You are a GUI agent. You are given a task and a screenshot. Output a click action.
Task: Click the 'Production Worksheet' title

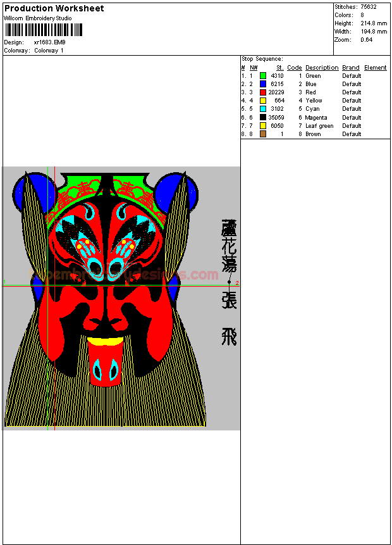[54, 8]
